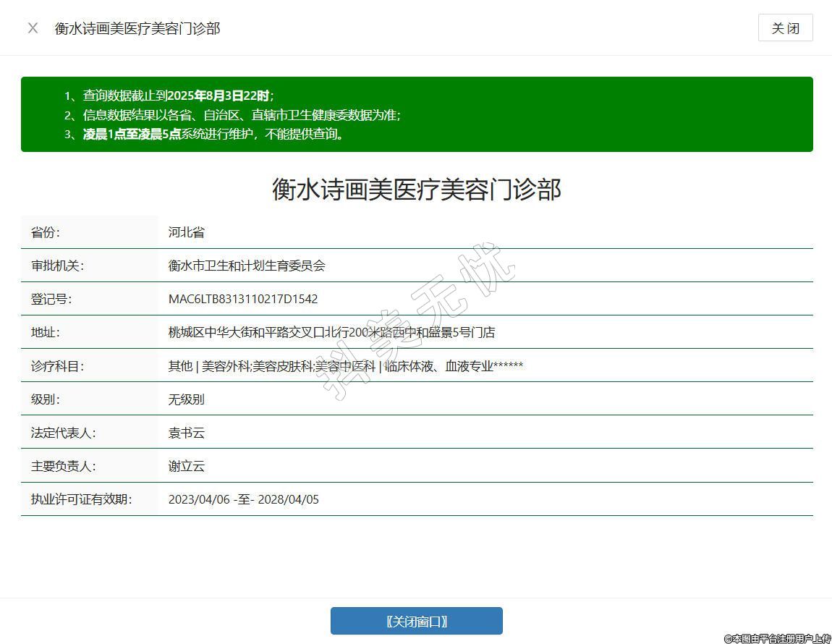Image resolution: width=832 pixels, height=644 pixels.
Task: Click the query data cutoff date notice
Action: 178,96
